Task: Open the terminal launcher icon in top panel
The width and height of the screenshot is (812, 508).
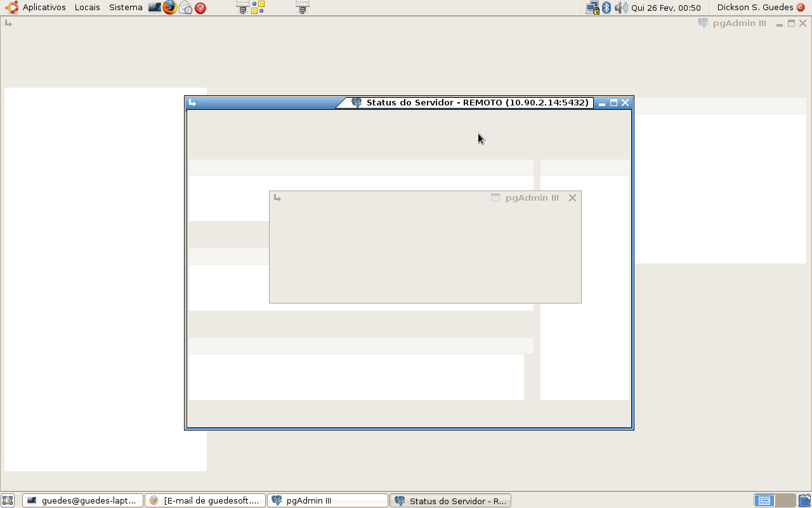Action: [x=155, y=8]
